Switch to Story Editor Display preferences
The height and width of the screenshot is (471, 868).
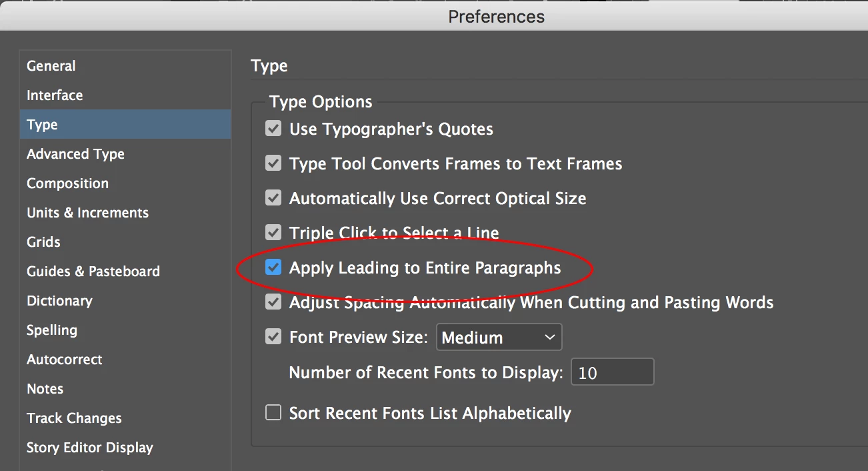point(90,448)
